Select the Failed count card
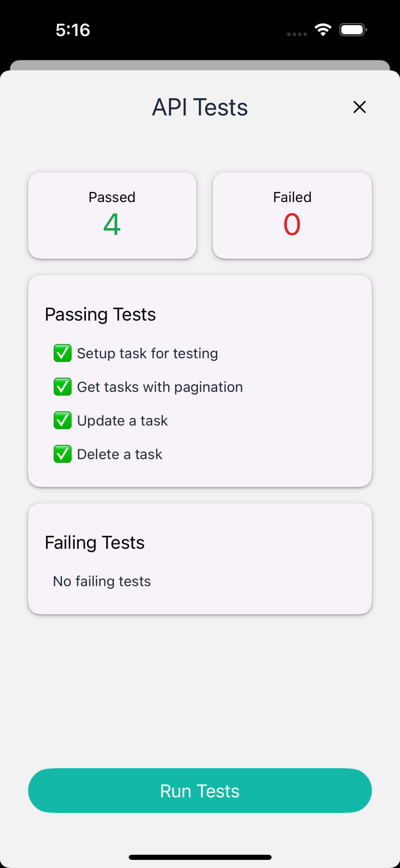400x868 pixels. (292, 216)
